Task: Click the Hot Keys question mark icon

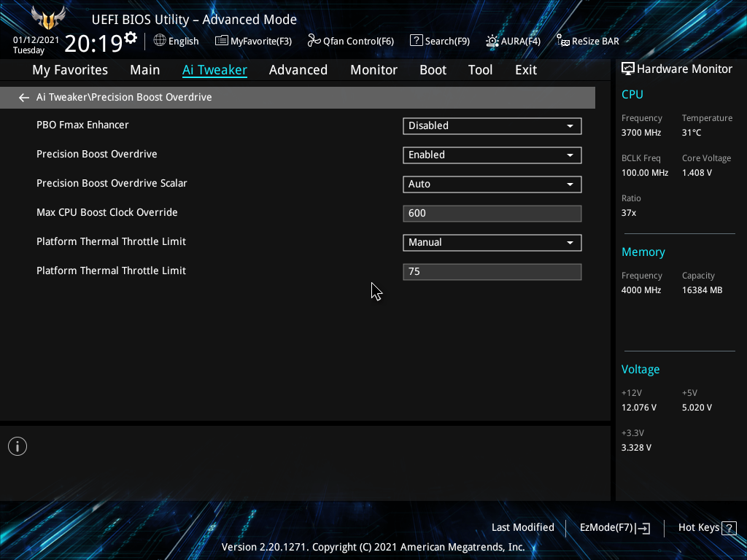Action: pos(729,528)
